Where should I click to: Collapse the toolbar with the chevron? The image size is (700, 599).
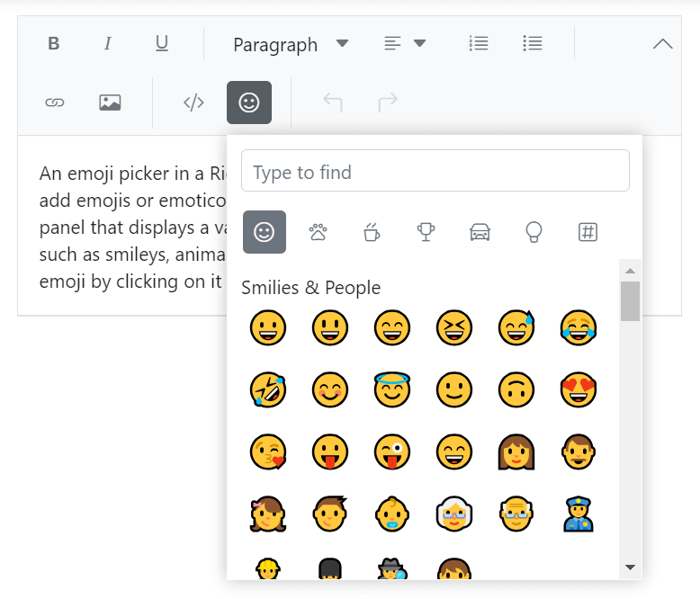coord(662,44)
